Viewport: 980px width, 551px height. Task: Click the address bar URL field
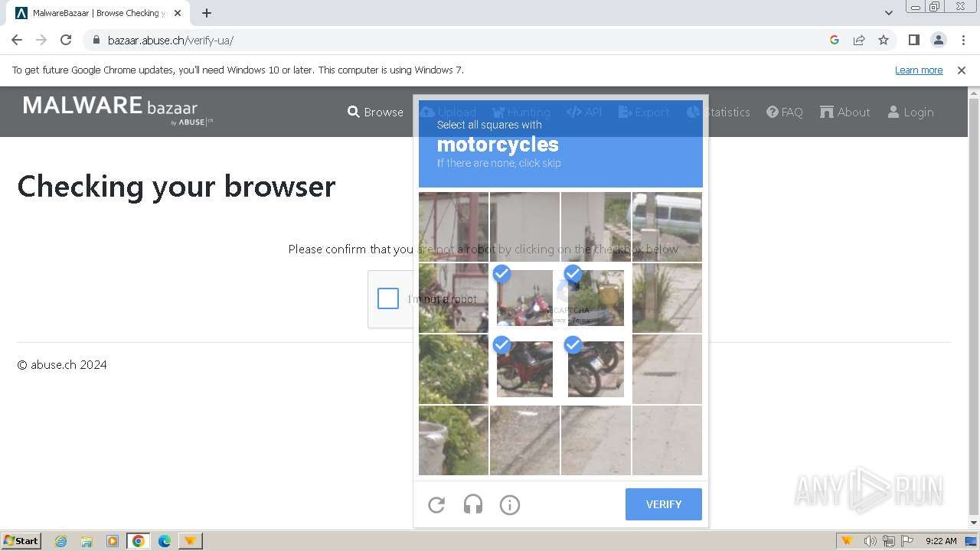click(x=459, y=40)
